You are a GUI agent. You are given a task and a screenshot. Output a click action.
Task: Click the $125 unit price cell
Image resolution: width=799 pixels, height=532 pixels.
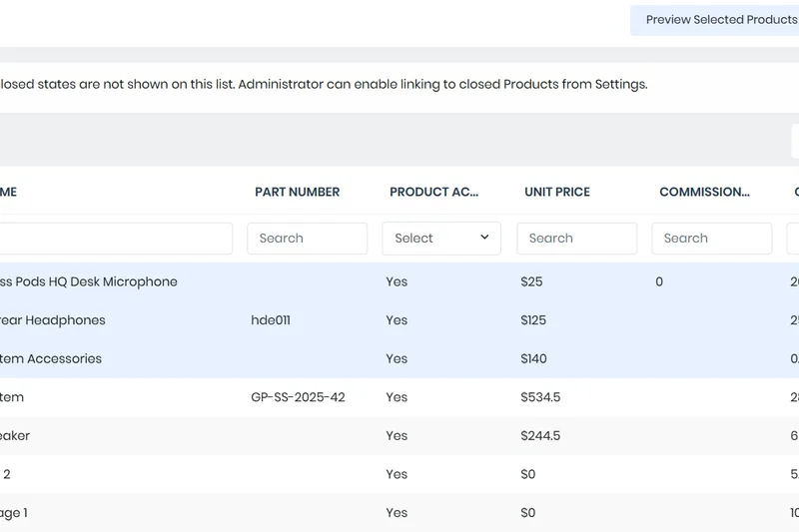click(533, 320)
